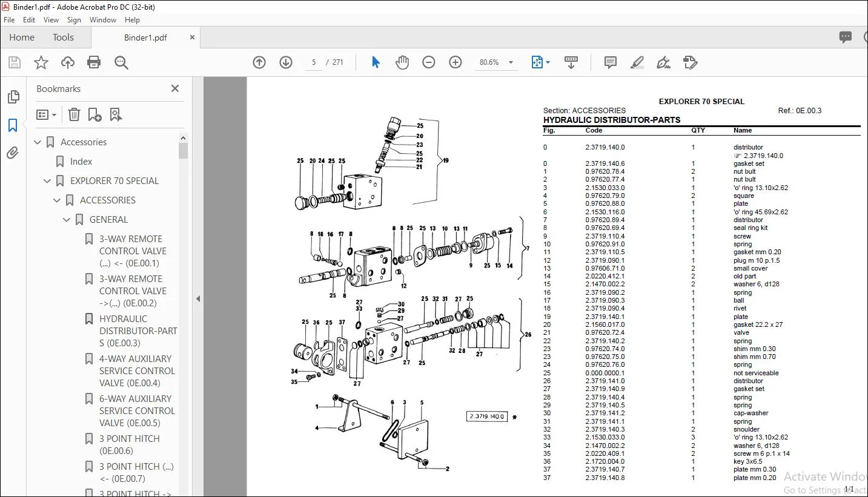
Task: Collapse the EXPLORER 70 SPECIAL bookmark node
Action: pos(47,181)
